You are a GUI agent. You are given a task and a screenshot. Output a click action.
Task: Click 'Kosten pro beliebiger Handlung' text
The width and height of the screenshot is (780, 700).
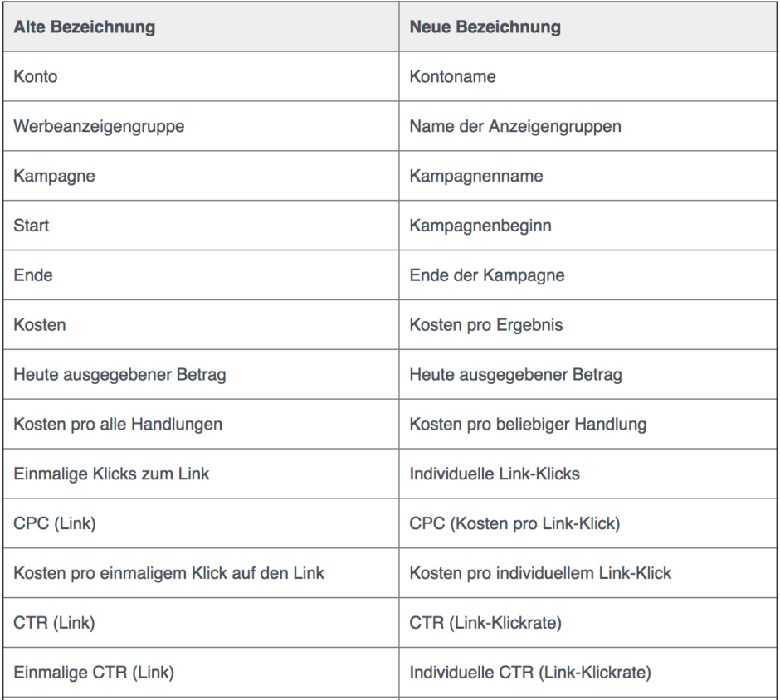point(528,425)
